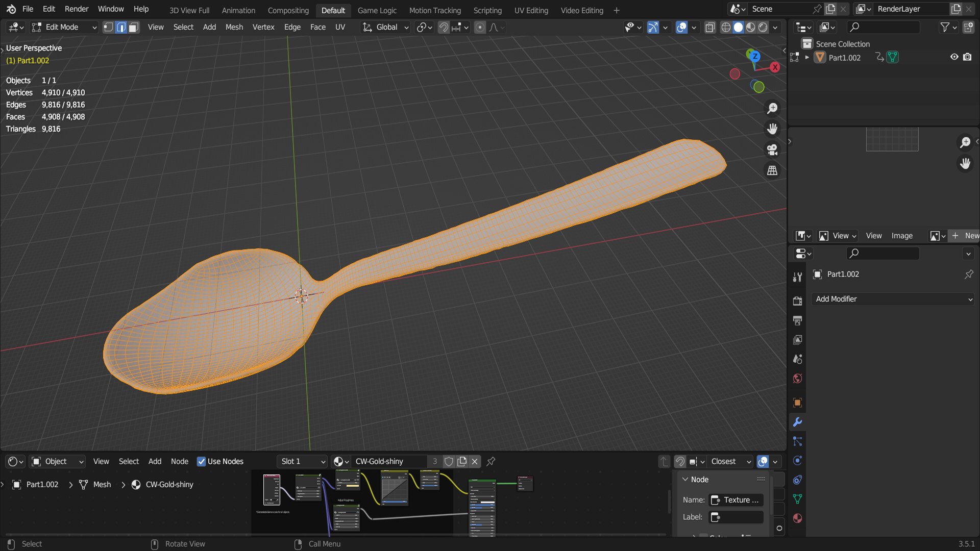Open the Closest snap dropdown in node editor
Viewport: 980px width, 551px height.
(x=730, y=461)
